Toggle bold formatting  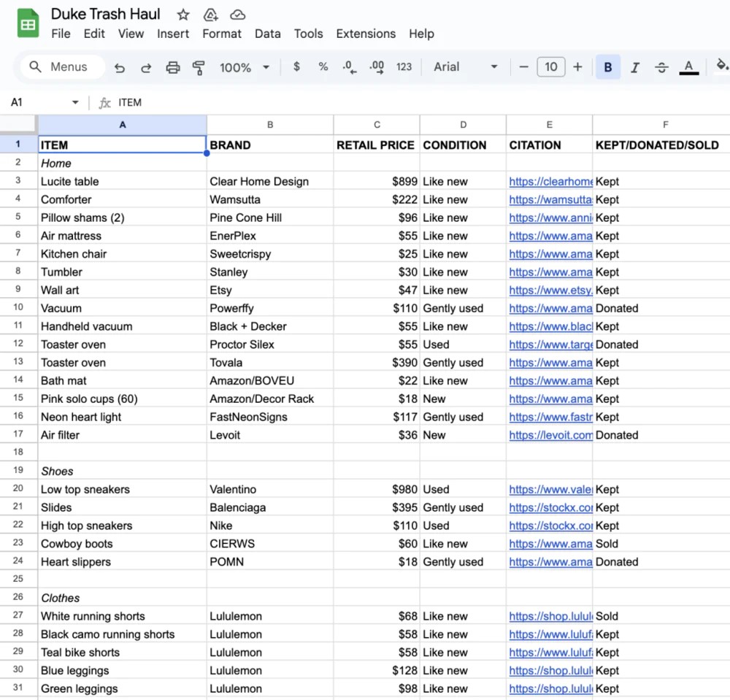(608, 67)
